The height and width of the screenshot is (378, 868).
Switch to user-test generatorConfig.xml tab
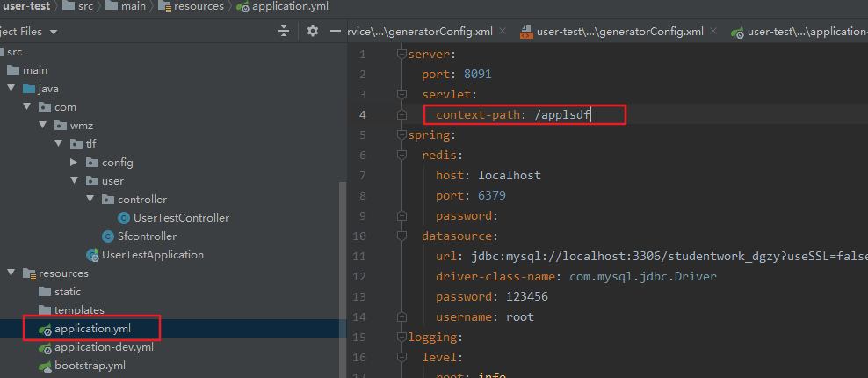[619, 32]
